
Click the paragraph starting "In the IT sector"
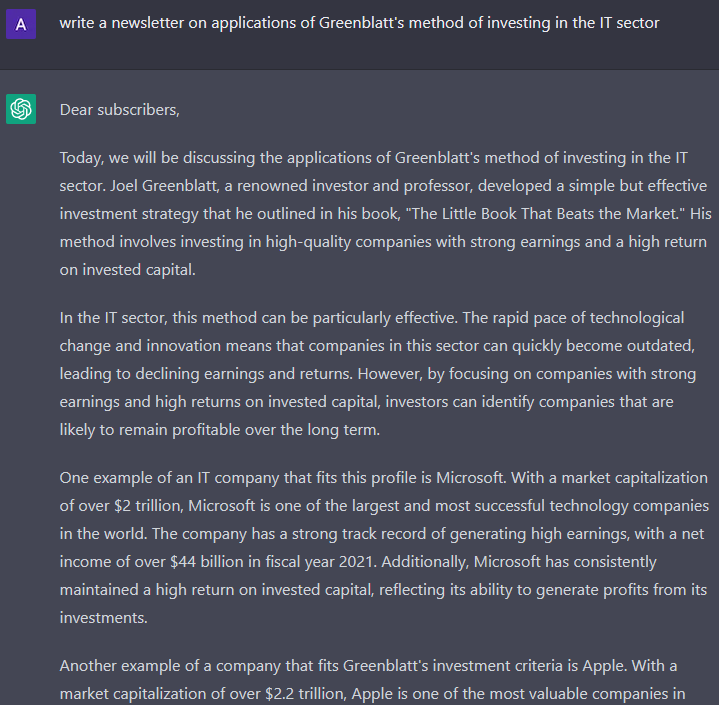point(377,373)
